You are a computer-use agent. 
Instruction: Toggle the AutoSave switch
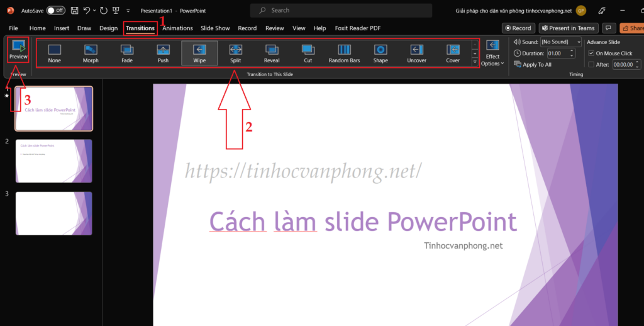click(55, 11)
